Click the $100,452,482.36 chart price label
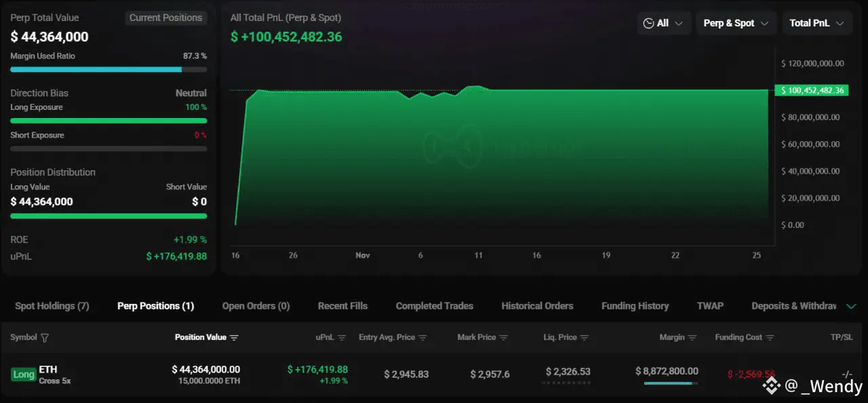868x403 pixels. tap(812, 90)
